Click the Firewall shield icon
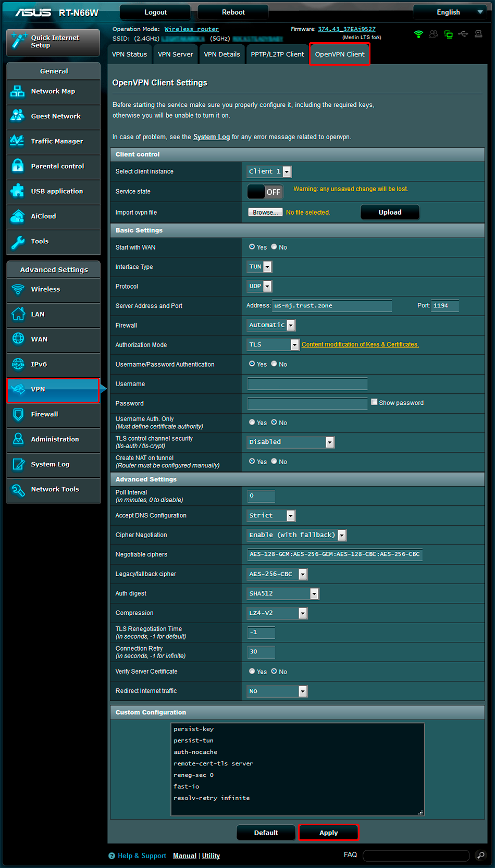Screen dimensions: 495x868 coord(18,414)
